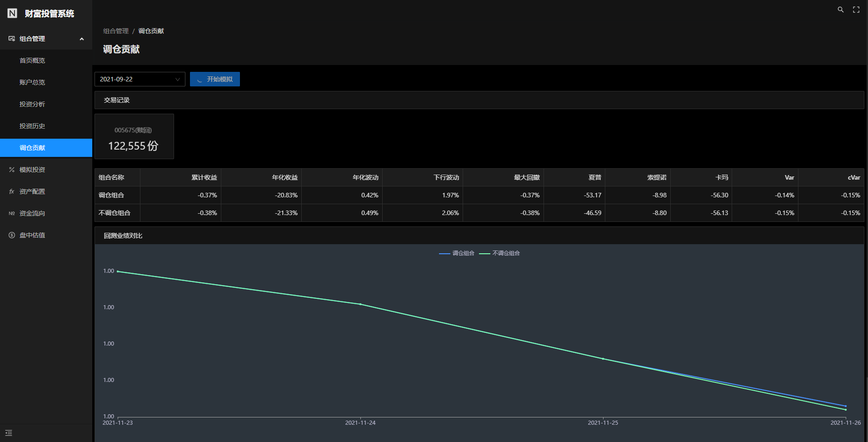The height and width of the screenshot is (442, 868).
Task: Click the 资金流向 number icon
Action: pyautogui.click(x=12, y=213)
